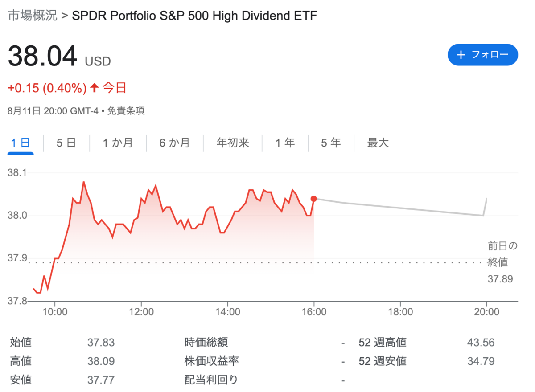Click the red upward arrow next to +0.15

[x=94, y=88]
